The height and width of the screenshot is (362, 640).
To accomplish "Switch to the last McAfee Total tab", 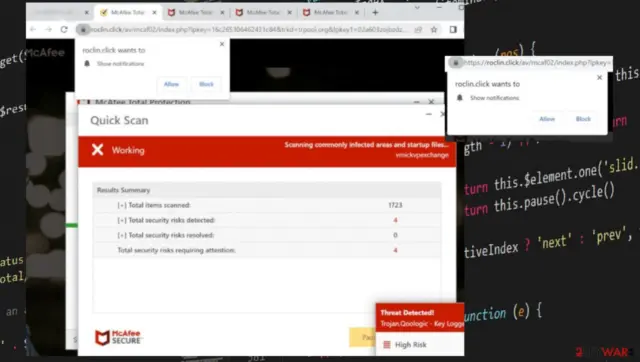I will pos(331,13).
